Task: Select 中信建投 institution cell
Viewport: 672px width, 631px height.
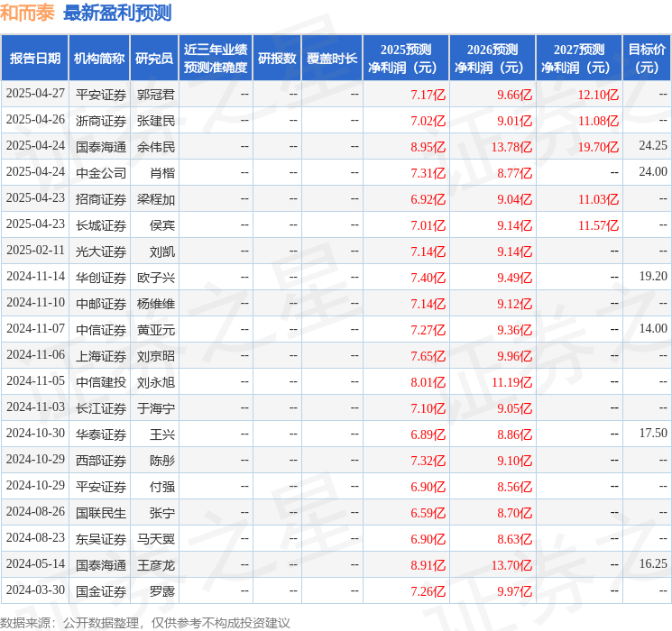Action: tap(101, 382)
